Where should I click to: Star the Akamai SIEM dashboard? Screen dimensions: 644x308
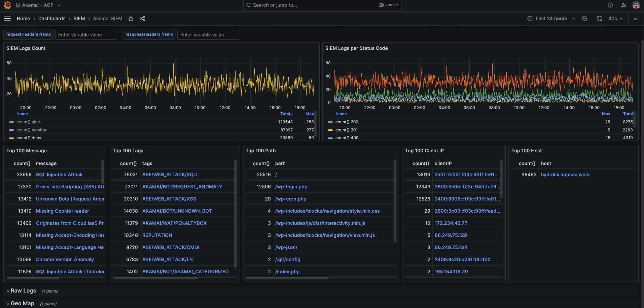pyautogui.click(x=131, y=19)
